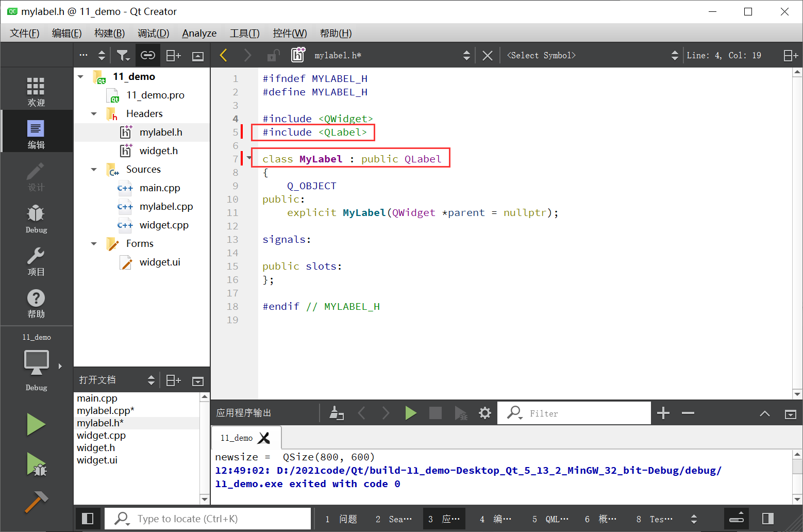Zoom out output text with minus
This screenshot has height=532, width=803.
click(x=688, y=413)
